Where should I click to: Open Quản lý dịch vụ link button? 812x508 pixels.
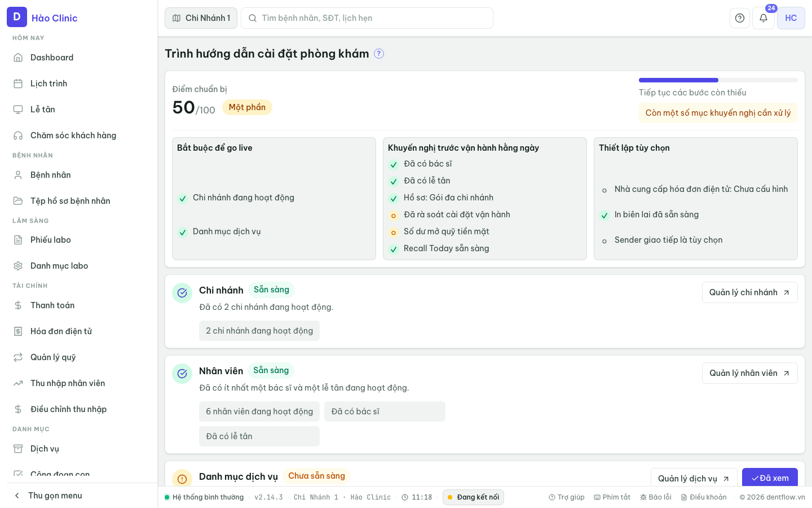pyautogui.click(x=694, y=478)
